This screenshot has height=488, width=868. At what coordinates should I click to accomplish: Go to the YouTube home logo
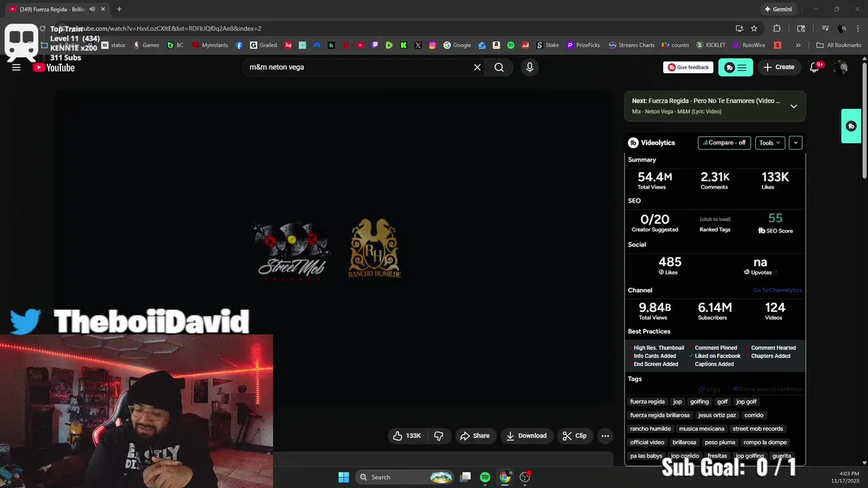pos(54,67)
